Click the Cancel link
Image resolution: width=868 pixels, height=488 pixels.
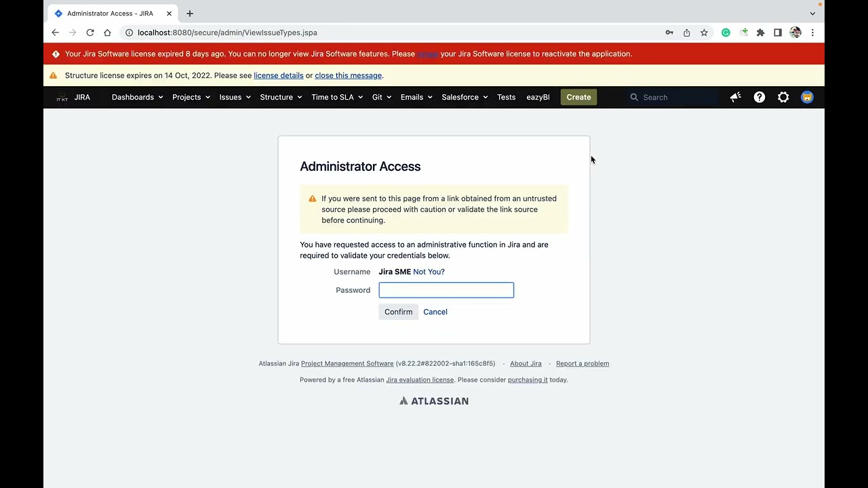point(435,312)
